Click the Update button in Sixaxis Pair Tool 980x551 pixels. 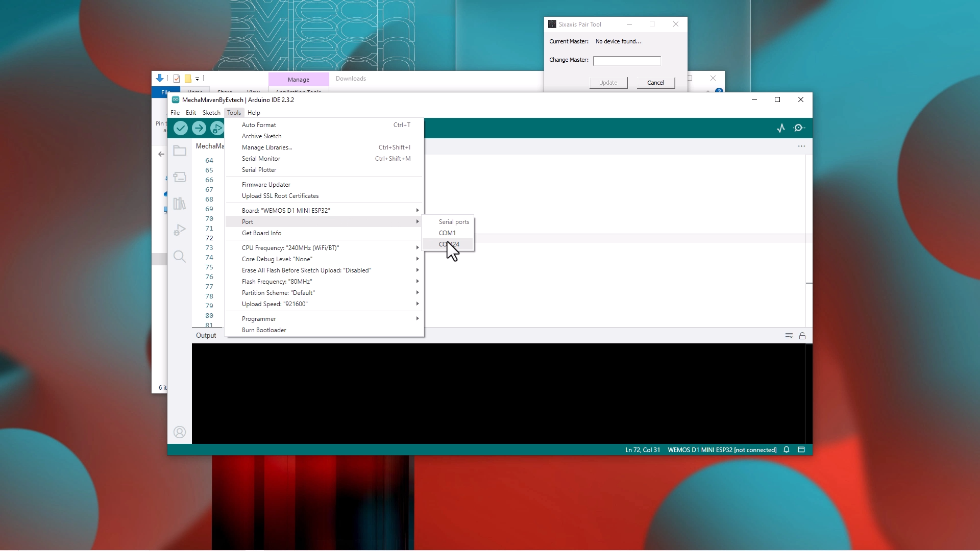(608, 83)
